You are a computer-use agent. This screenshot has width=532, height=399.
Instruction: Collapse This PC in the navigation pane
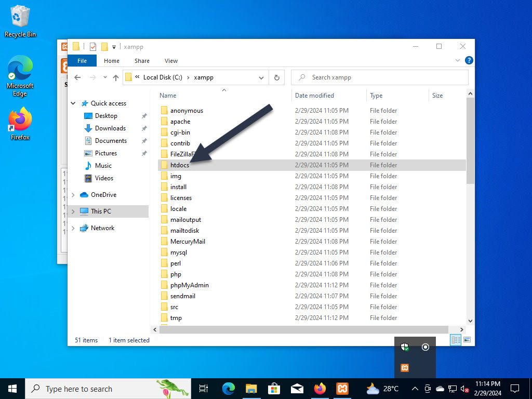click(x=73, y=211)
